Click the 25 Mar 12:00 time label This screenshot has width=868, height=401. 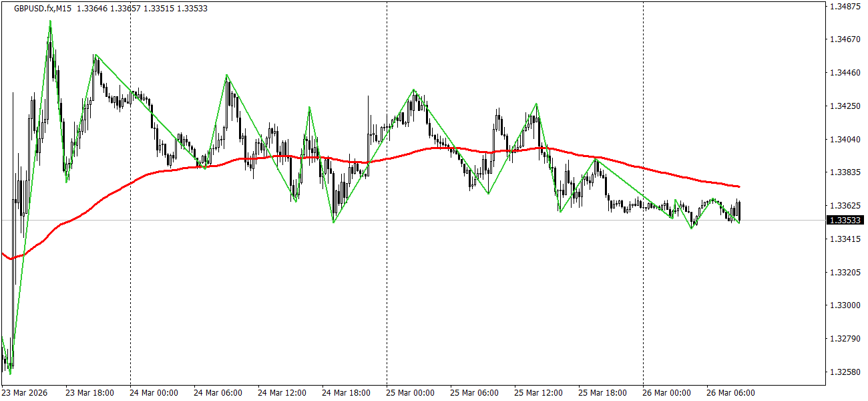[x=538, y=393]
